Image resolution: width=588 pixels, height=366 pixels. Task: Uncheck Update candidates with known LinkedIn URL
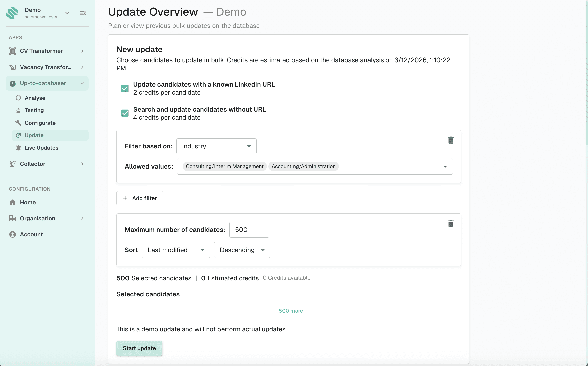pos(125,88)
